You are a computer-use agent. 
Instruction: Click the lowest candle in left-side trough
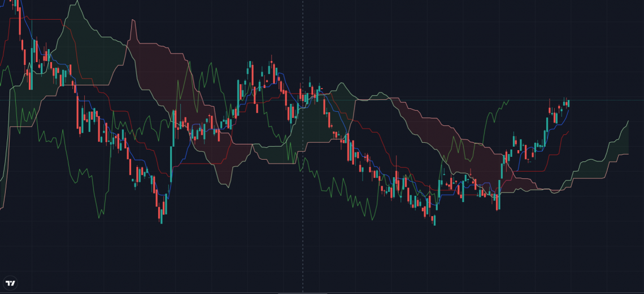coord(160,213)
